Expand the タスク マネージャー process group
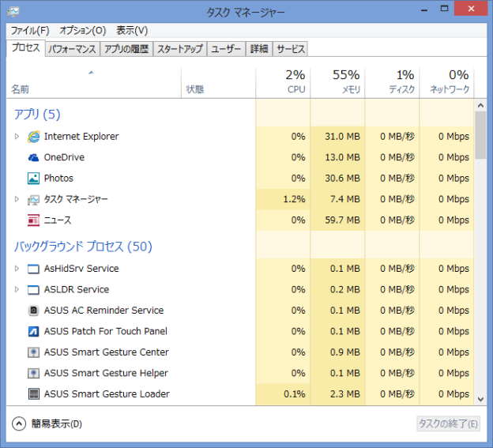Viewport: 493px width, 448px height. tap(17, 199)
